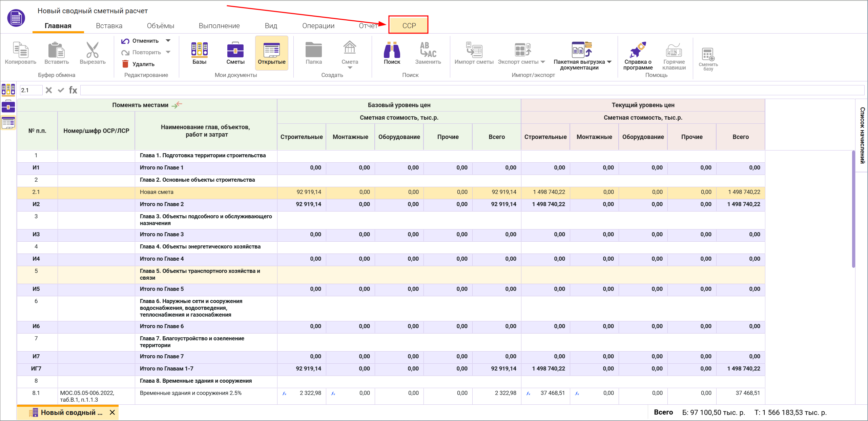
Task: Switch to the ССР tab
Action: pyautogui.click(x=409, y=25)
